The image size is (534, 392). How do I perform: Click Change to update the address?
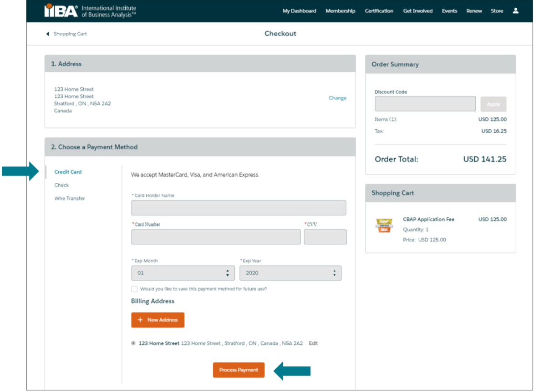337,98
